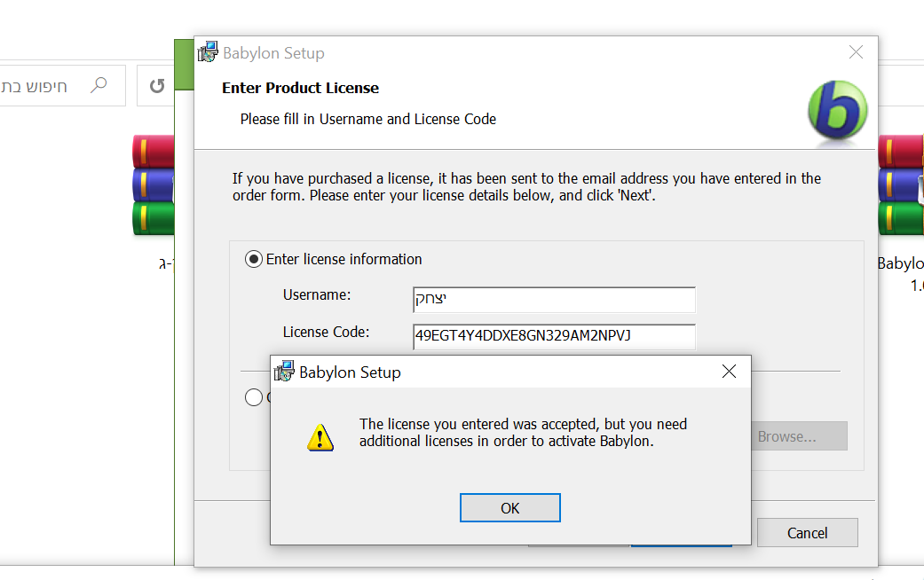Click the installer icon in warning dialog title bar

pyautogui.click(x=284, y=372)
